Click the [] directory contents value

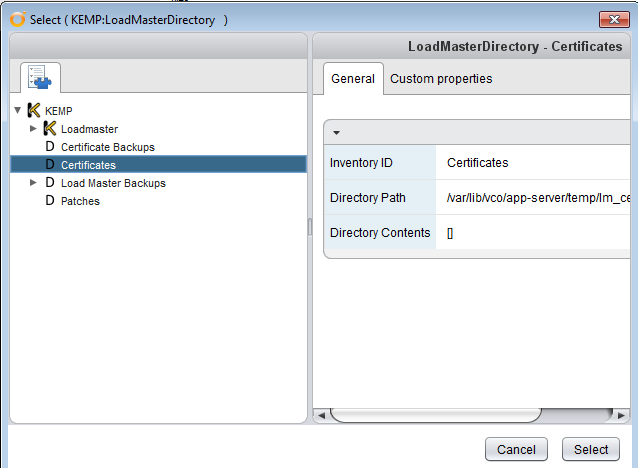pyautogui.click(x=450, y=233)
